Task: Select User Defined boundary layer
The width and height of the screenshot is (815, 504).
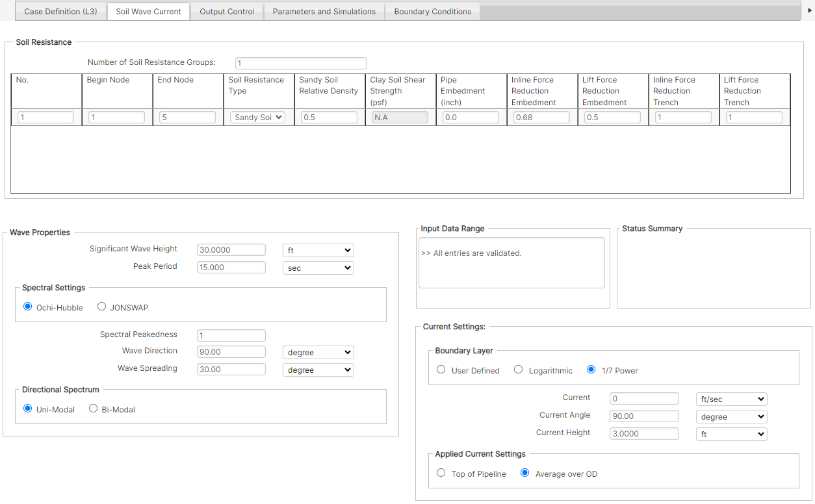Action: tap(441, 369)
